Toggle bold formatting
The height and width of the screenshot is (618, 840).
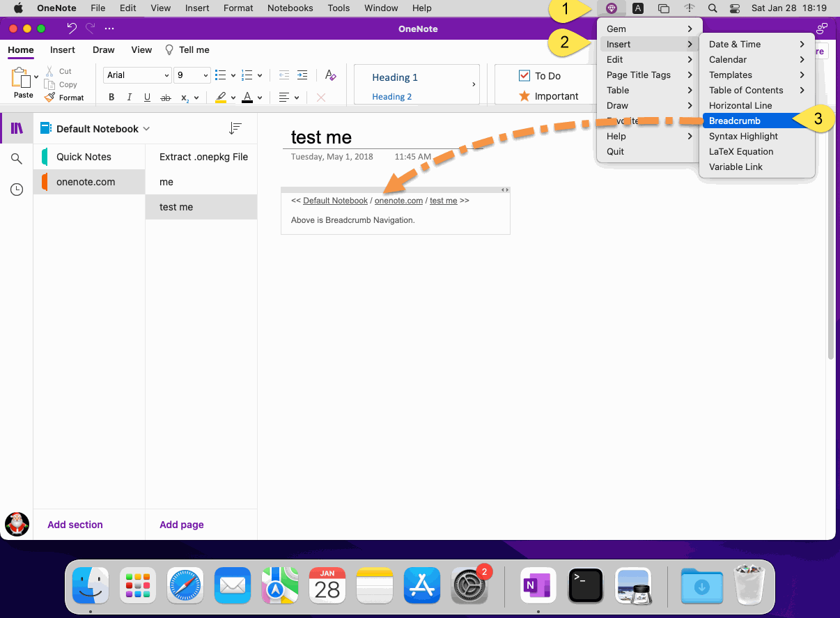111,97
